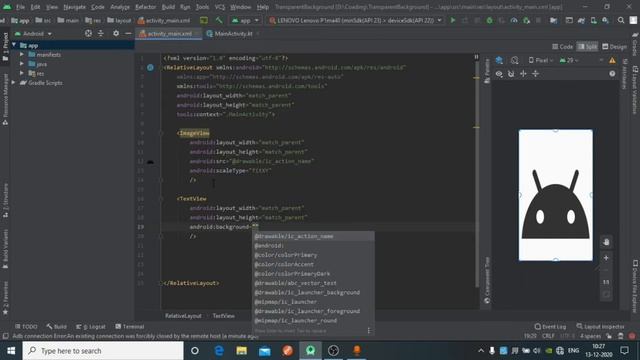Open the LENOVO device selector dropdown
The height and width of the screenshot is (360, 640).
355,20
